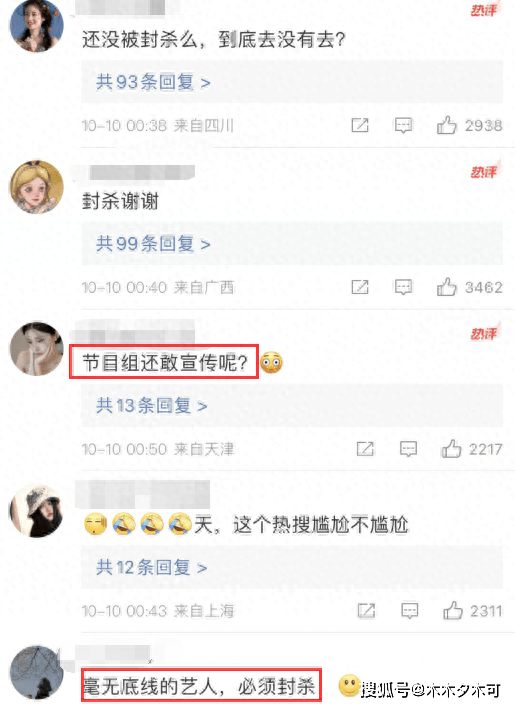Expand 共93条回复 replies

click(x=153, y=82)
